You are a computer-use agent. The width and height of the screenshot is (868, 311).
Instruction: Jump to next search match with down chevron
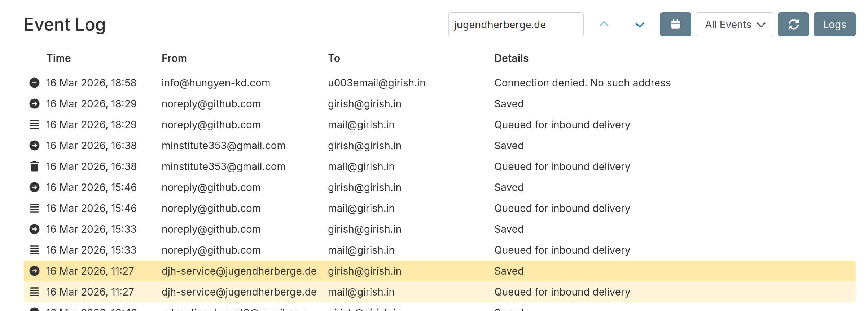[x=640, y=25]
